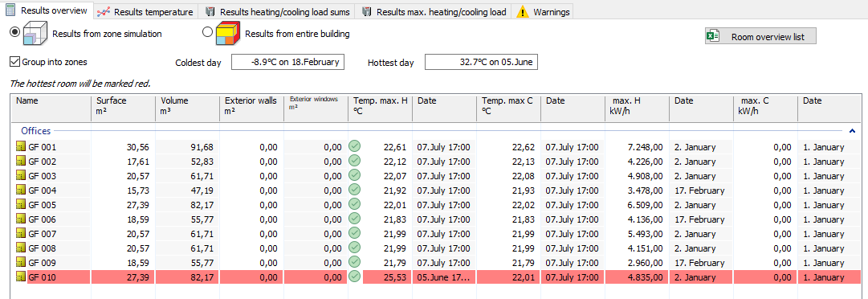The width and height of the screenshot is (868, 299).
Task: Click room icon for GF 008
Action: [21, 248]
